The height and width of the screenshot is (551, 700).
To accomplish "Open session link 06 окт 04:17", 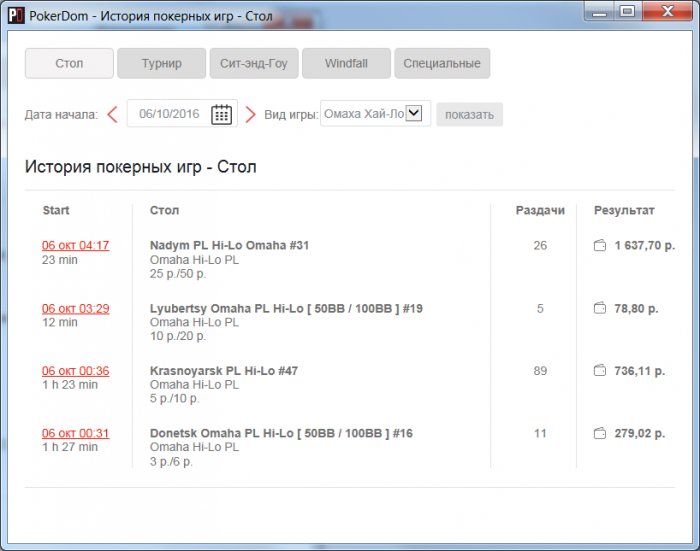I will [x=75, y=245].
